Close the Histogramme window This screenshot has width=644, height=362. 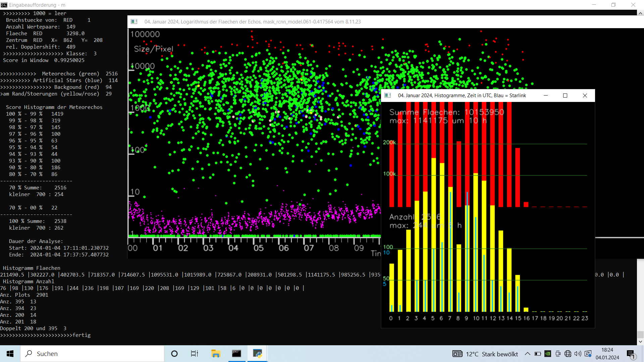tap(585, 96)
